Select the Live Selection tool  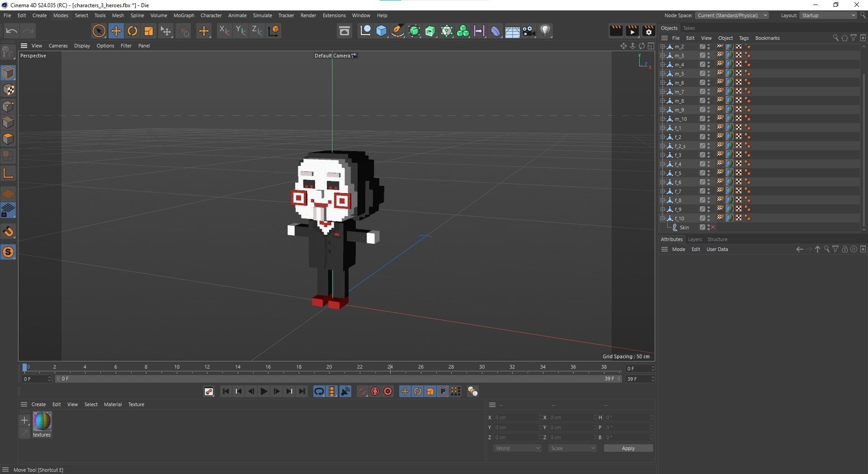tap(99, 31)
